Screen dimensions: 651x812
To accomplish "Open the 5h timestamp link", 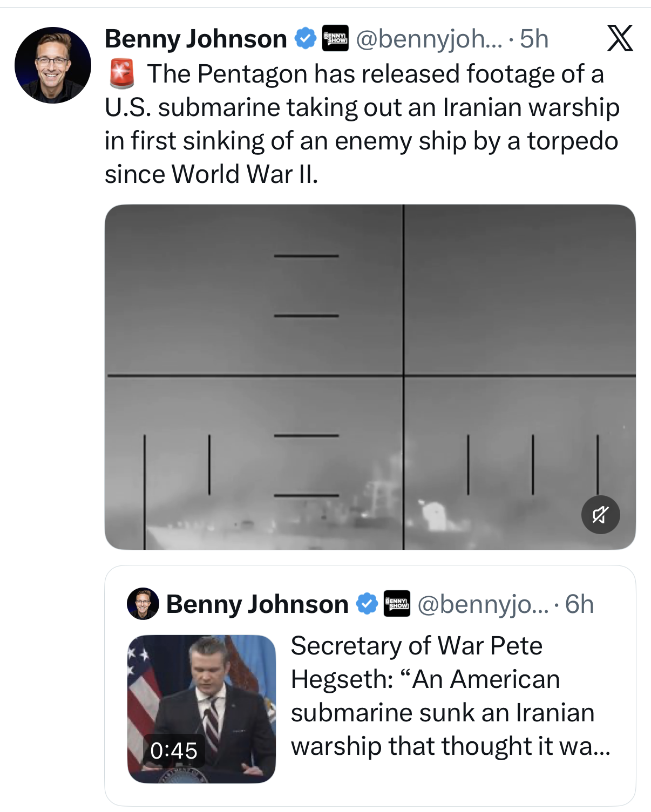I will pyautogui.click(x=534, y=39).
